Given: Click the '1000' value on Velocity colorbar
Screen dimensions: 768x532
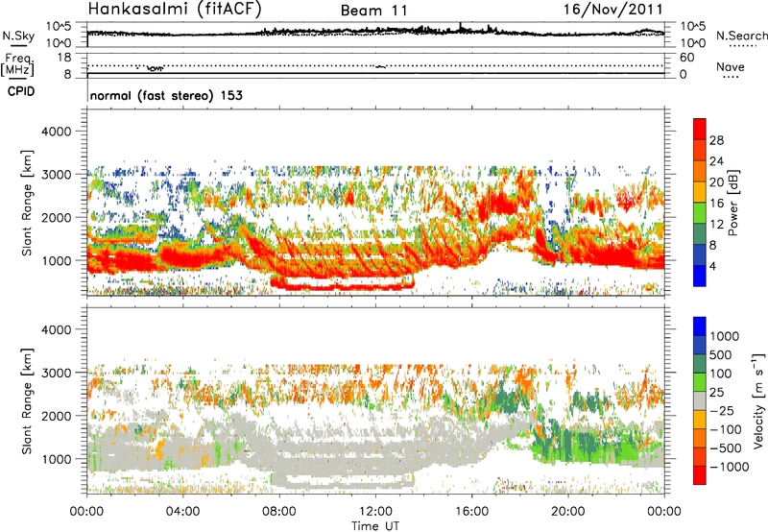Looking at the screenshot, I should tap(725, 336).
